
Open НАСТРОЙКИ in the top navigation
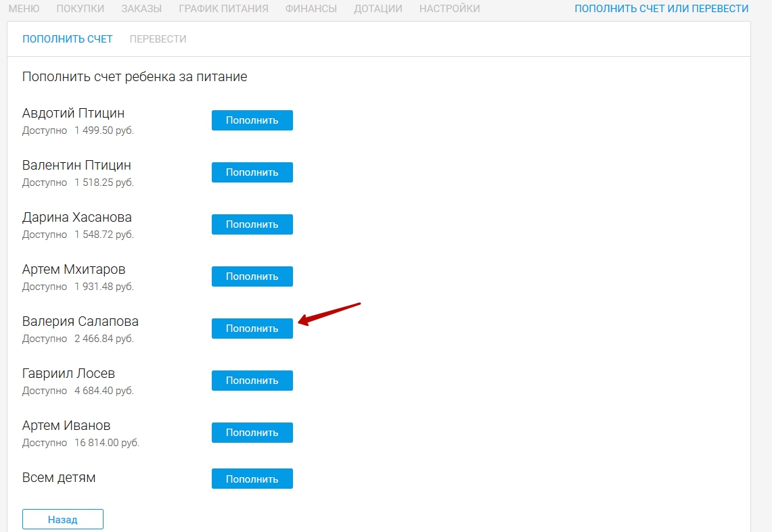tap(449, 9)
